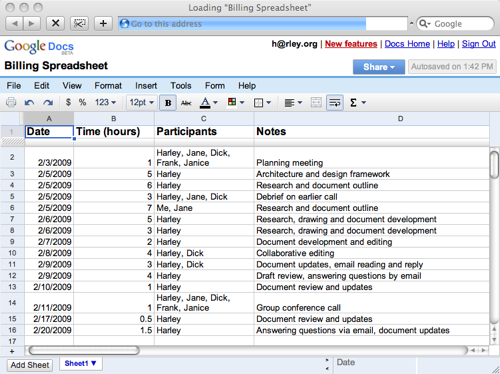
Task: Click the scroll up arrow at right
Action: tap(494, 330)
